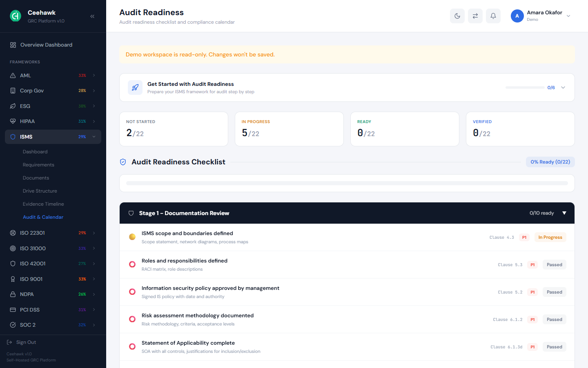This screenshot has width=588, height=368.
Task: Click the Get Started 0/6 progress bar
Action: point(525,88)
